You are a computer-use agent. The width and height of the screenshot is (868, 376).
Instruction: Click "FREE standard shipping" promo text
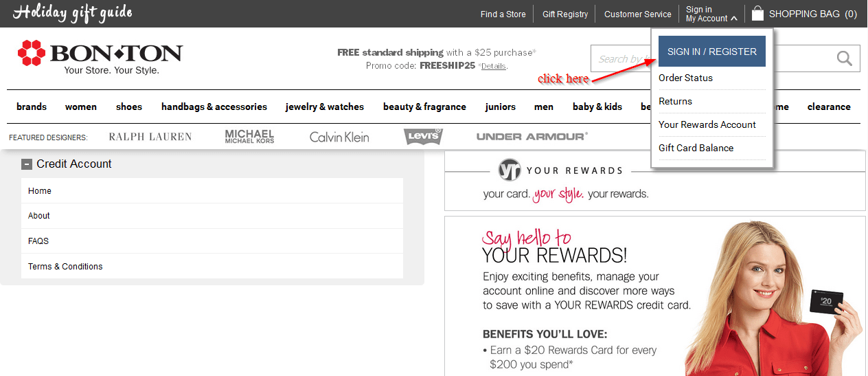(390, 52)
